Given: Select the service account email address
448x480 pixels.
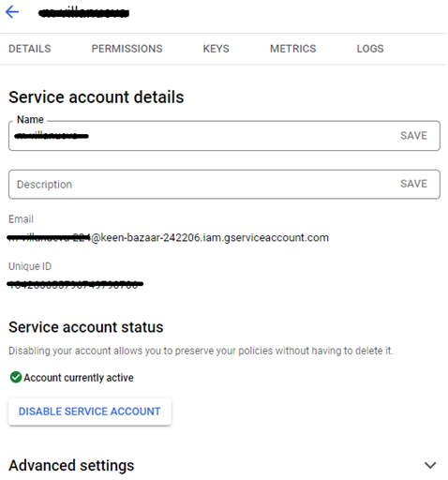Looking at the screenshot, I should pyautogui.click(x=168, y=238).
